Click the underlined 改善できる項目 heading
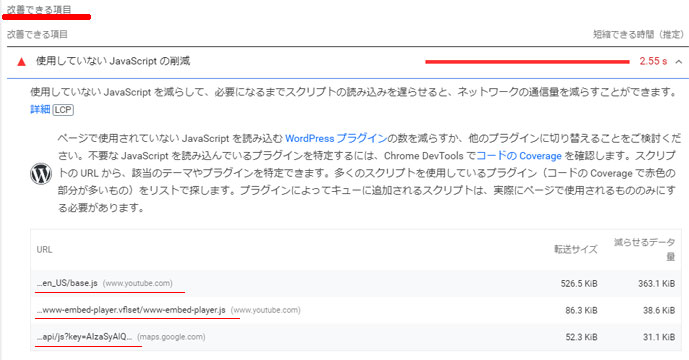The width and height of the screenshot is (689, 360). pos(39,10)
